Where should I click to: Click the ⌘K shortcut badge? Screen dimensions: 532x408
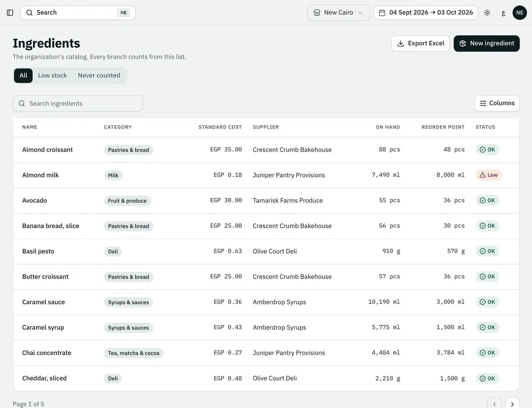(123, 13)
